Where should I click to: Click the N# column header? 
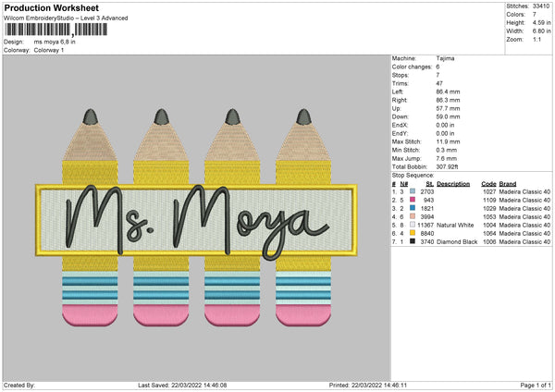pyautogui.click(x=405, y=183)
